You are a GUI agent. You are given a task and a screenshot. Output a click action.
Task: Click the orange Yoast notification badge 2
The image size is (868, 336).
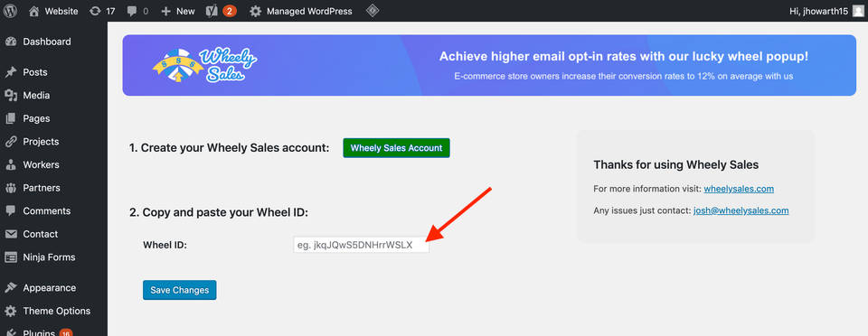(229, 11)
